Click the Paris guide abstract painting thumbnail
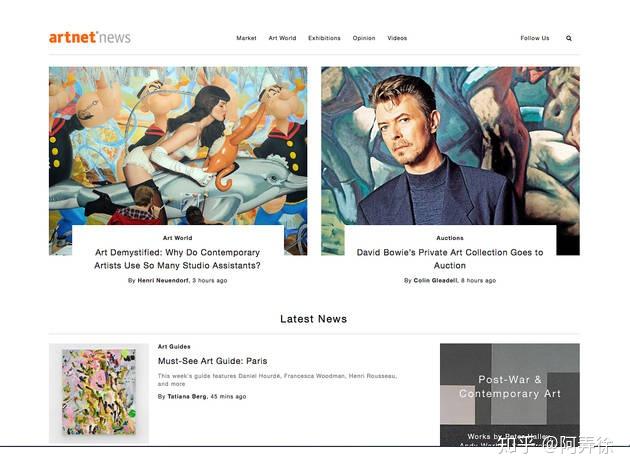Viewport: 630px width, 472px height. click(99, 393)
